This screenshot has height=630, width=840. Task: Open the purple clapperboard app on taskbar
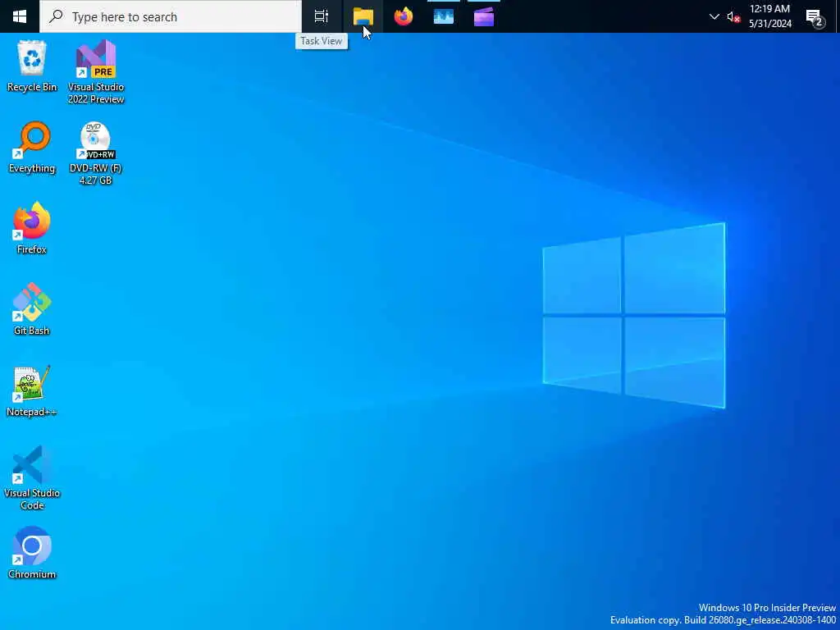coord(484,16)
